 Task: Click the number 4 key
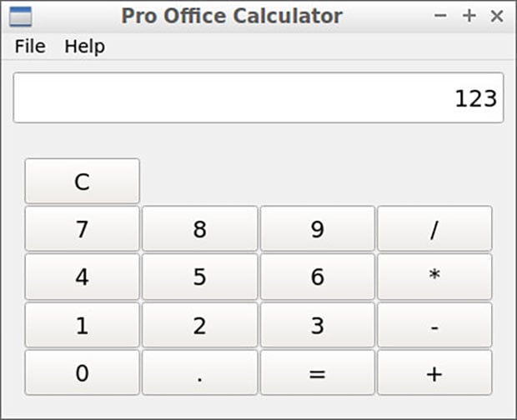[82, 277]
